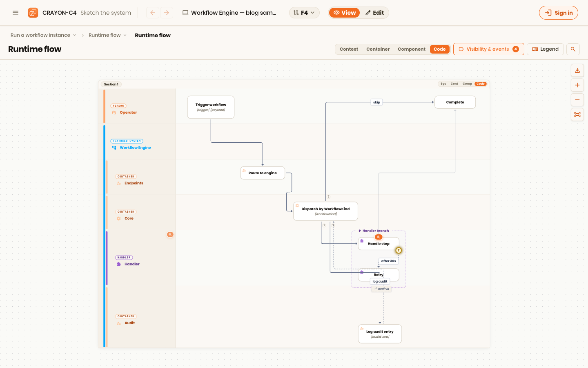This screenshot has width=588, height=368.
Task: Click the laptop icon beside workflow title
Action: click(x=185, y=13)
